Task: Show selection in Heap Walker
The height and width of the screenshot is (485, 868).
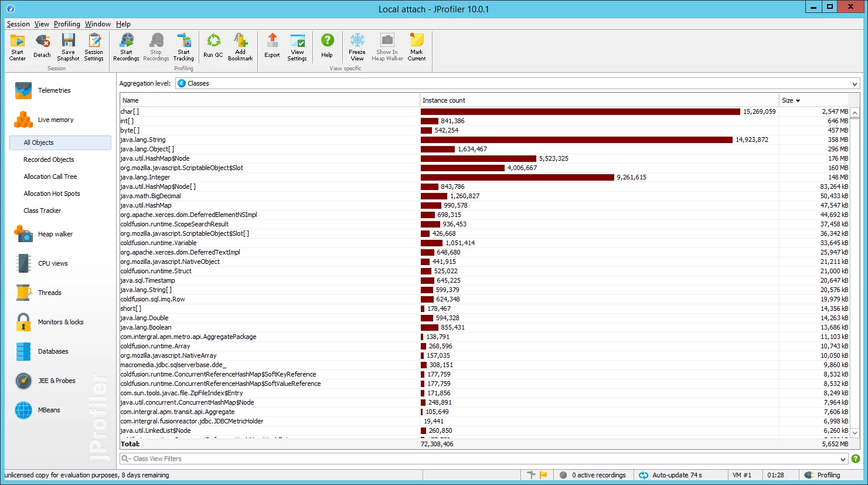Action: point(387,47)
